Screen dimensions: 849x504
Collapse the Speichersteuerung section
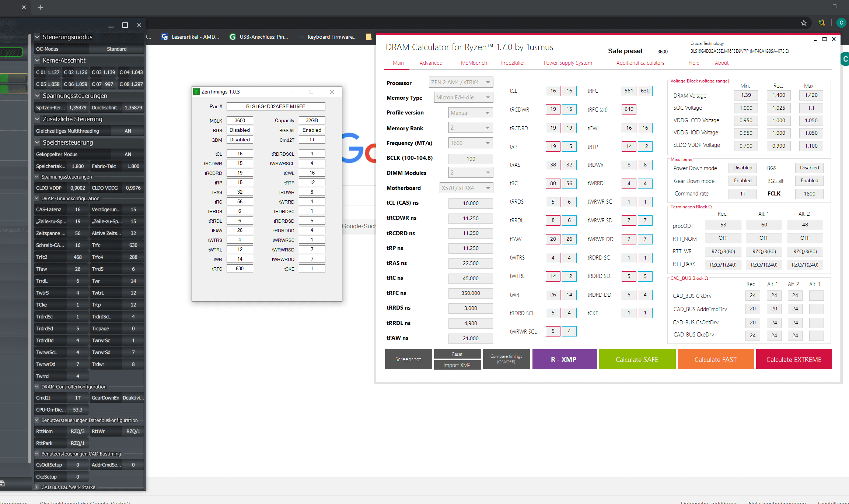(37, 142)
